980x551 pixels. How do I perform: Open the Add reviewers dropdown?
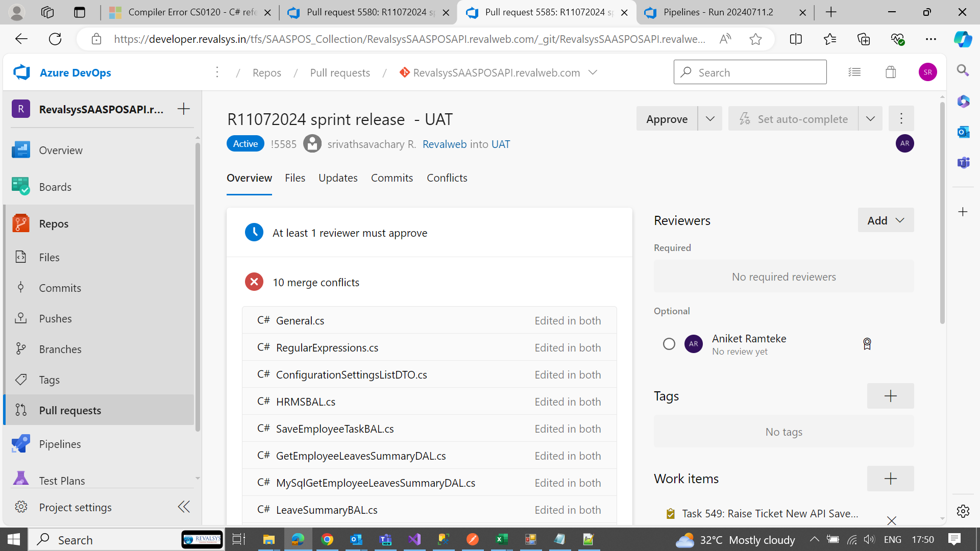point(886,220)
